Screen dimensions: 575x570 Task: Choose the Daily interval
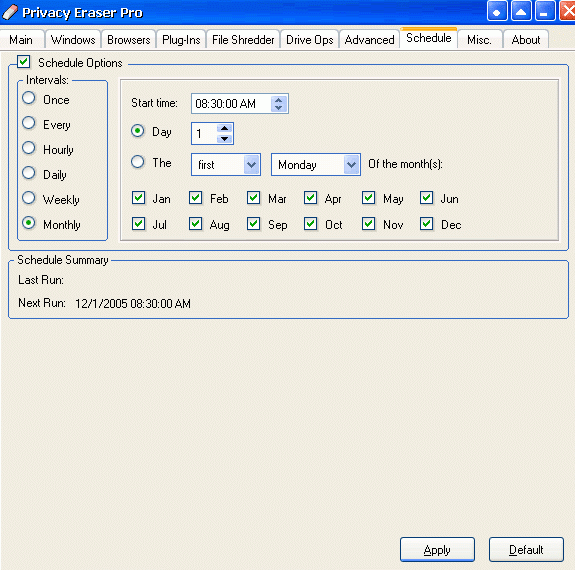tap(29, 173)
